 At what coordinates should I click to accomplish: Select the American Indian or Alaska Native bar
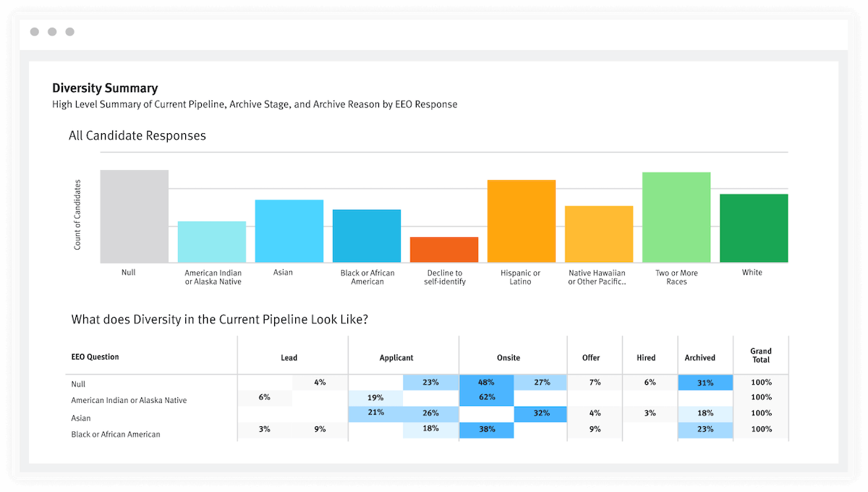coord(212,242)
